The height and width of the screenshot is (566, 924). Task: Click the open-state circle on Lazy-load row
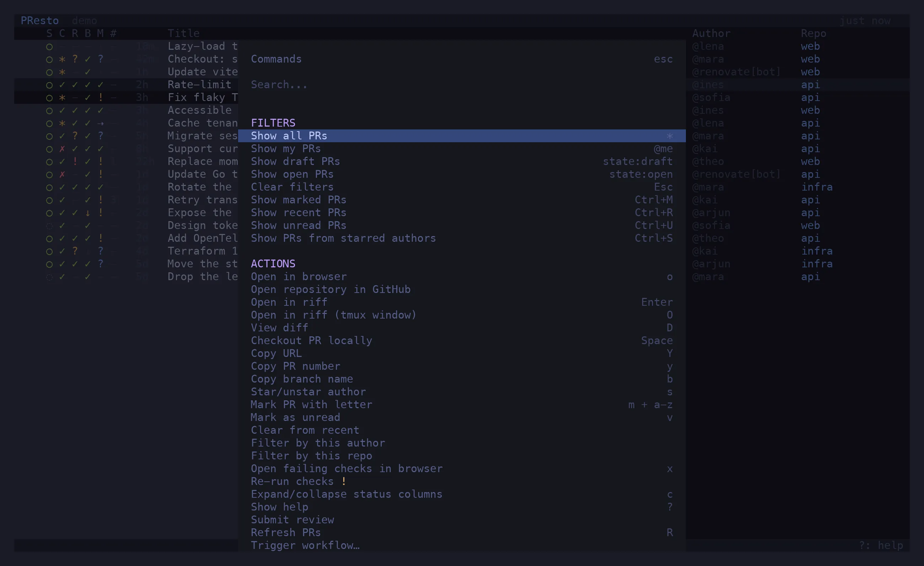(49, 47)
